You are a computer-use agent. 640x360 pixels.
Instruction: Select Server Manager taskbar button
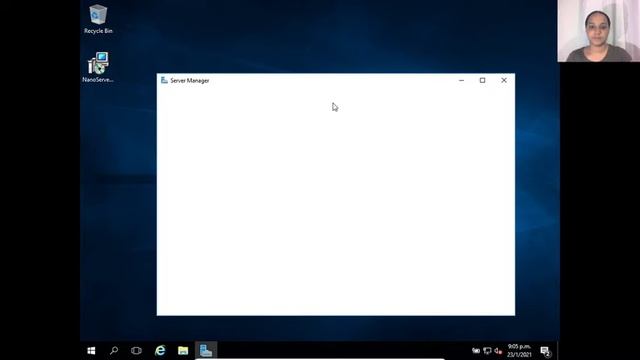tap(206, 351)
